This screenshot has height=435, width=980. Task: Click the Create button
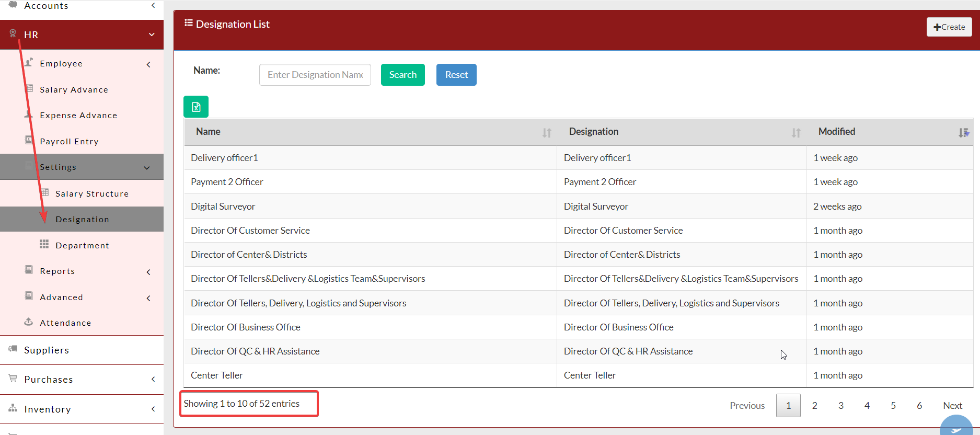[x=949, y=27]
